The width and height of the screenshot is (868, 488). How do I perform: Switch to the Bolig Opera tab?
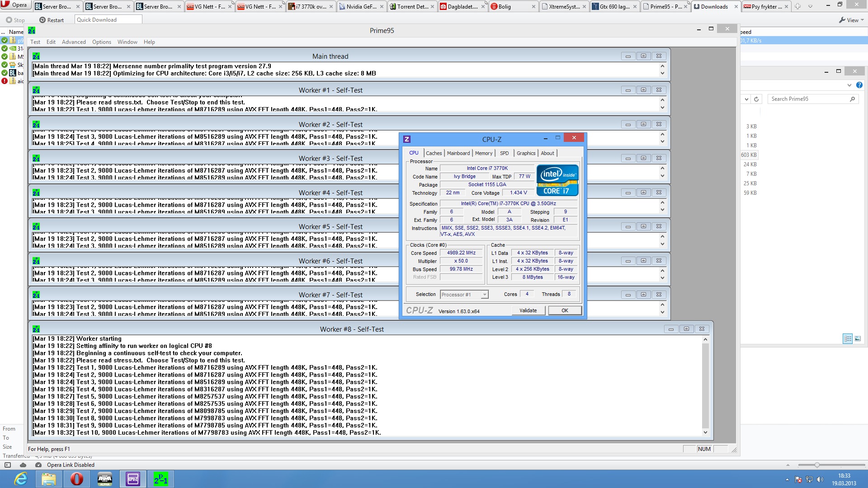tap(514, 6)
